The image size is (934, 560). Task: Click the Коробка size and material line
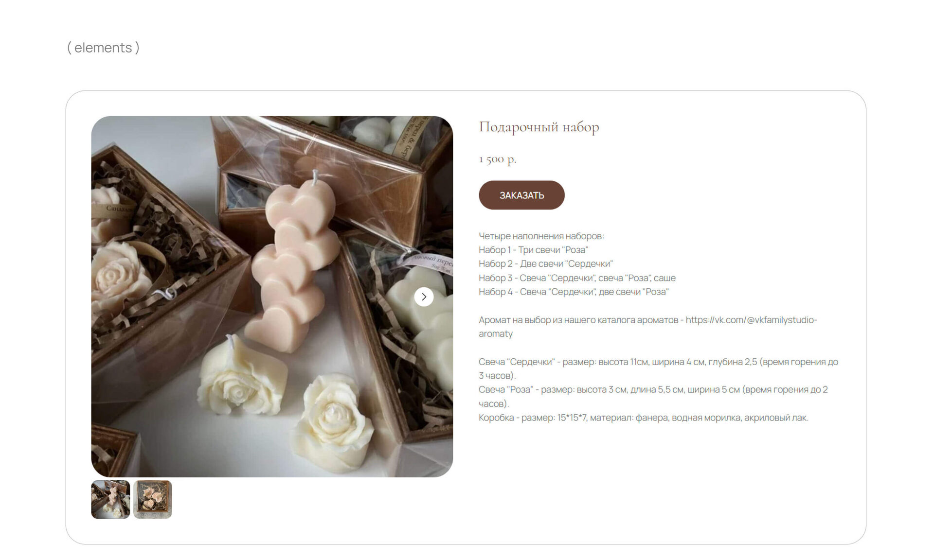(x=644, y=418)
